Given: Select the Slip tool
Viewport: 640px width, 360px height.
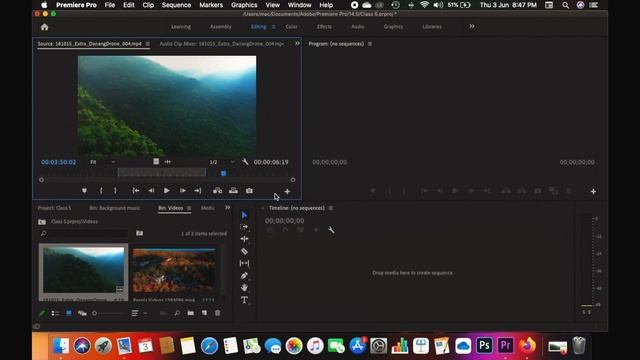Looking at the screenshot, I should [244, 263].
